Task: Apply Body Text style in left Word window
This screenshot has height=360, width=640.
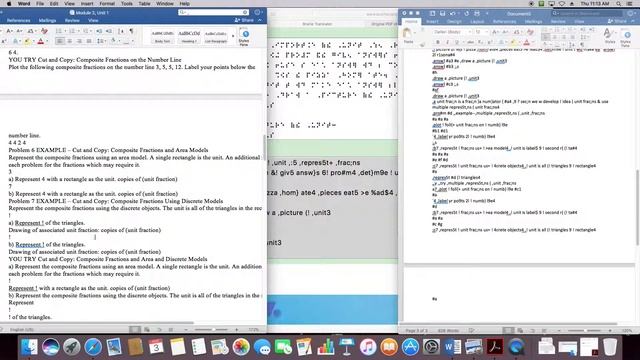Action: tap(162, 36)
